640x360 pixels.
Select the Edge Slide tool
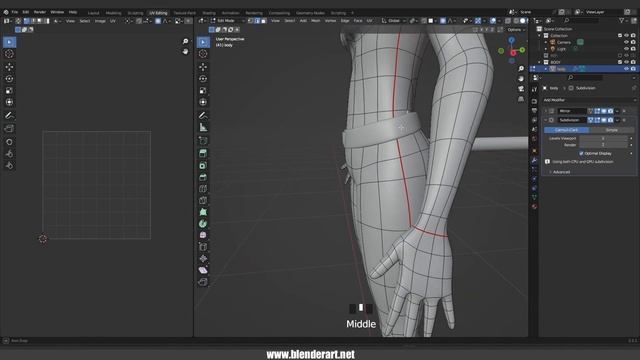pyautogui.click(x=203, y=247)
